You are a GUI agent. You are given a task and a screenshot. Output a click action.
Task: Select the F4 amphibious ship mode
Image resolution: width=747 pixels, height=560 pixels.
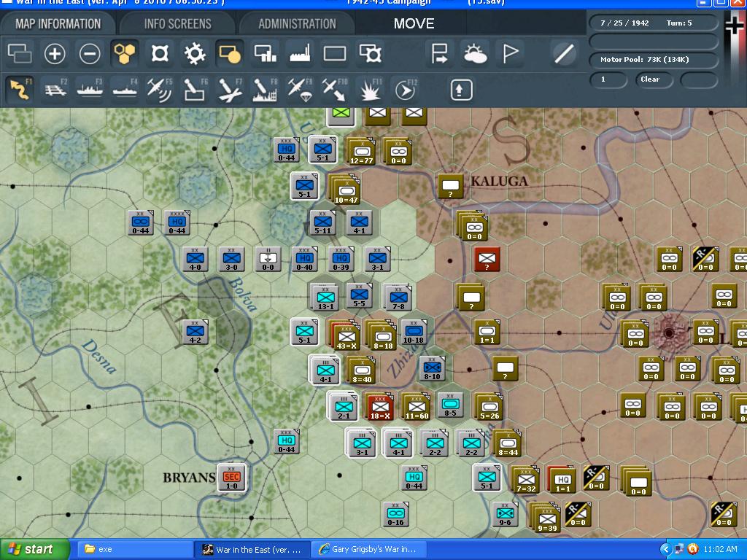(x=125, y=90)
